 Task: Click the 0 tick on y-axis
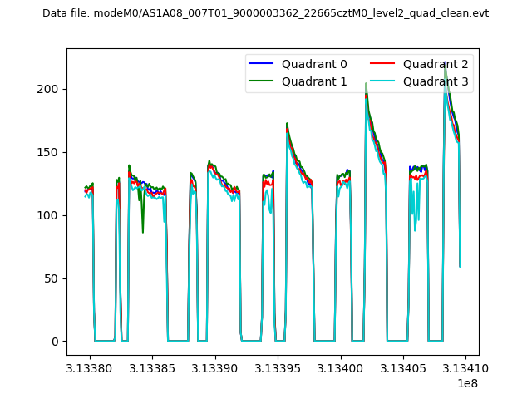(53, 342)
